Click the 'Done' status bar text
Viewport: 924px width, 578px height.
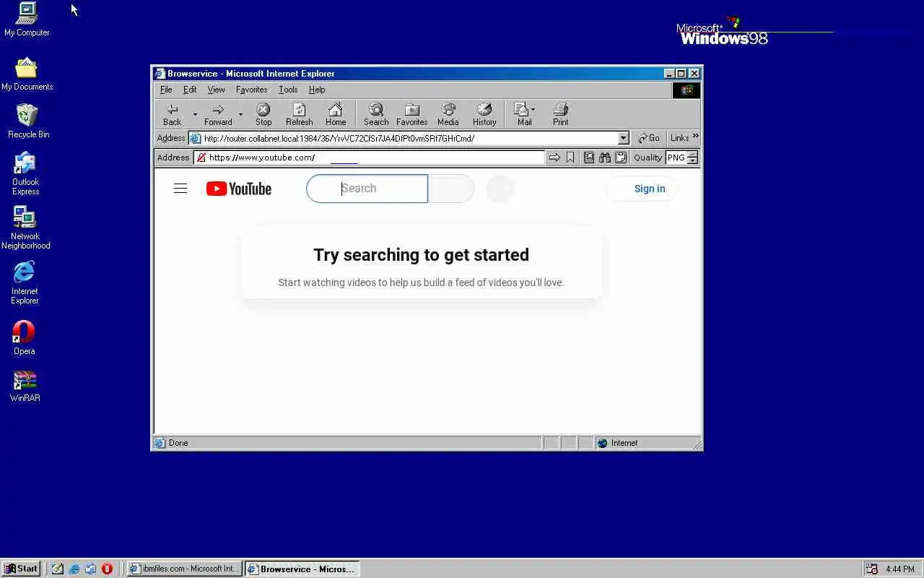178,443
